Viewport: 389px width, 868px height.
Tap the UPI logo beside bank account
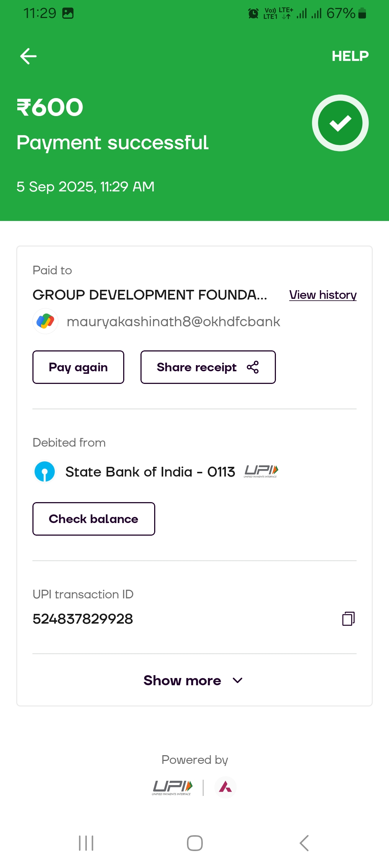[261, 471]
